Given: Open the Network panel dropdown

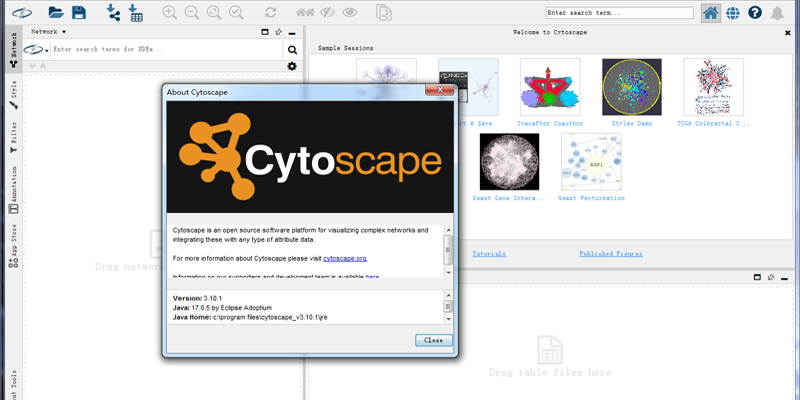Looking at the screenshot, I should coord(48,32).
